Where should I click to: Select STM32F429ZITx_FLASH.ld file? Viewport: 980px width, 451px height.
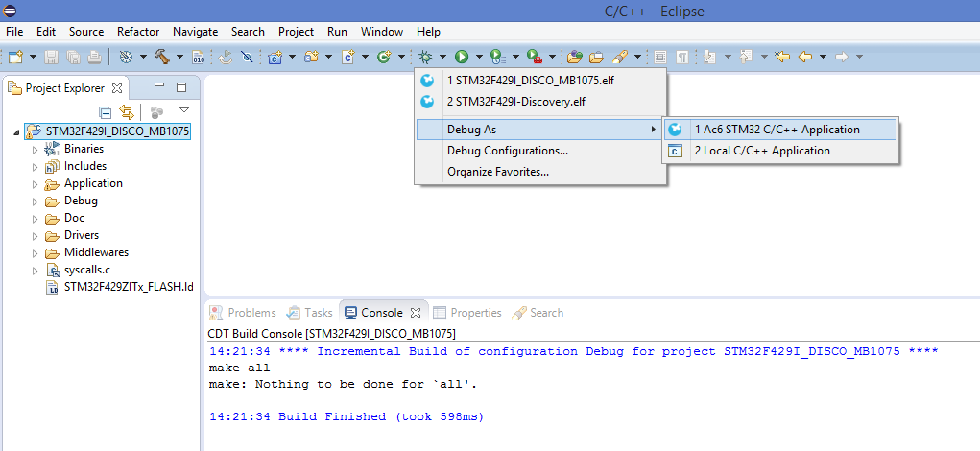coord(129,288)
